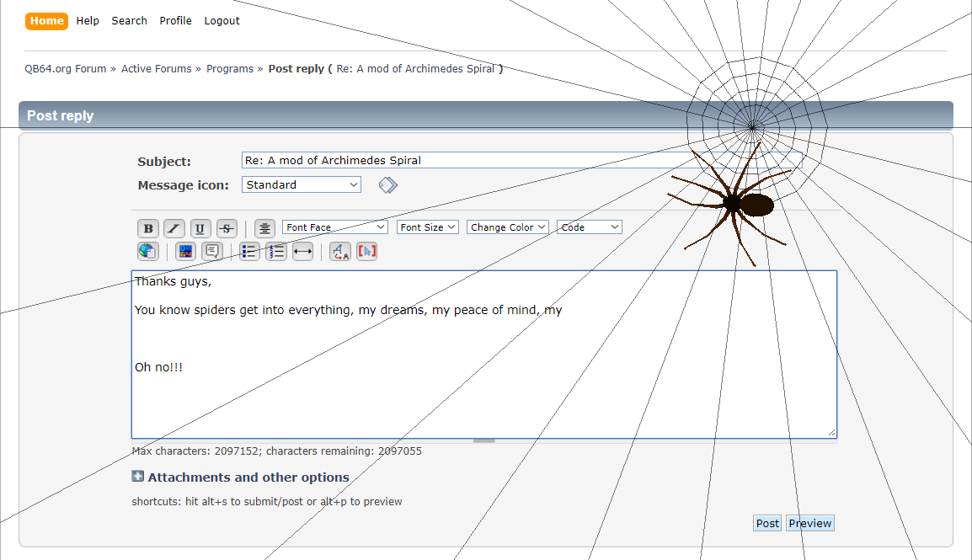Open the Message icon Standard dropdown
Screen dimensions: 972x560
tap(302, 184)
